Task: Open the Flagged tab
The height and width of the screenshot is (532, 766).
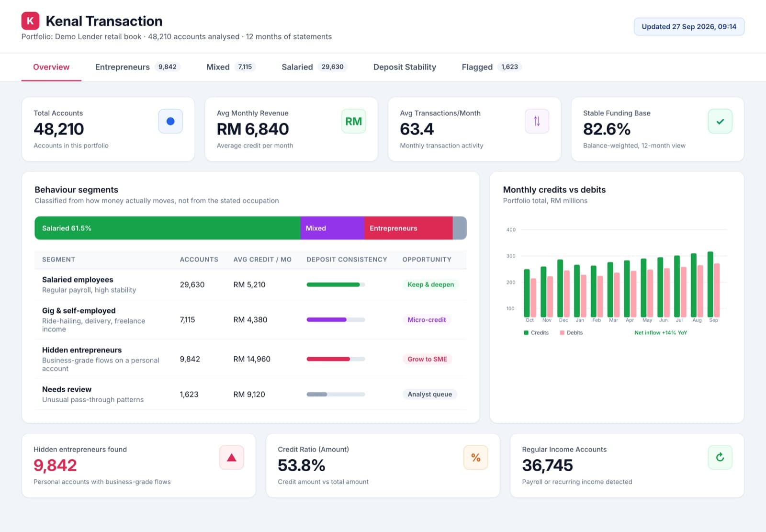Action: point(491,67)
